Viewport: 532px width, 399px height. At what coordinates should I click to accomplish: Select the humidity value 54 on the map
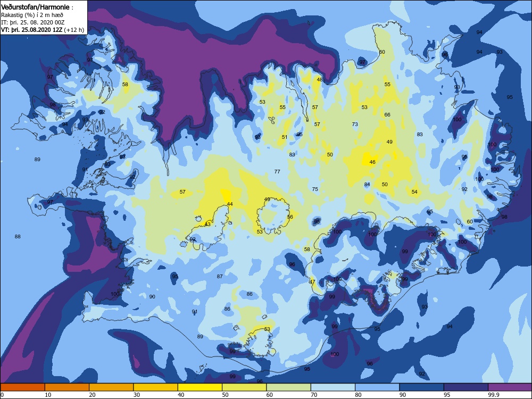tap(414, 192)
